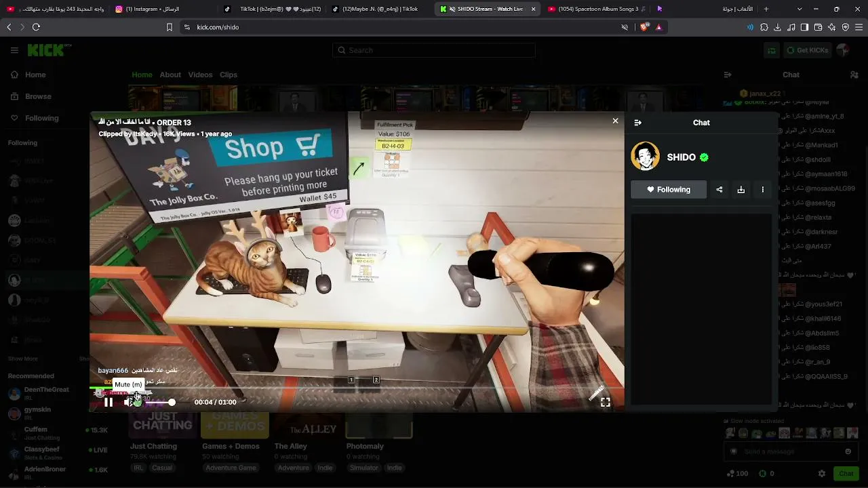Reload the kick.com page
Viewport: 868px width, 488px height.
(x=36, y=27)
